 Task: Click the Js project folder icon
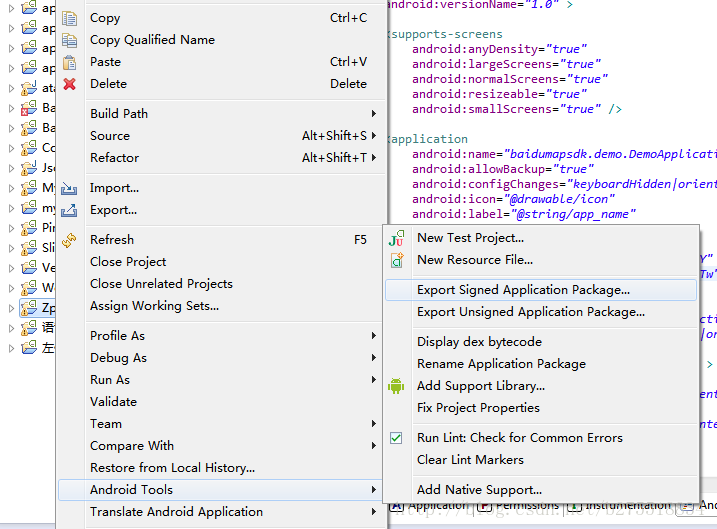click(x=29, y=168)
